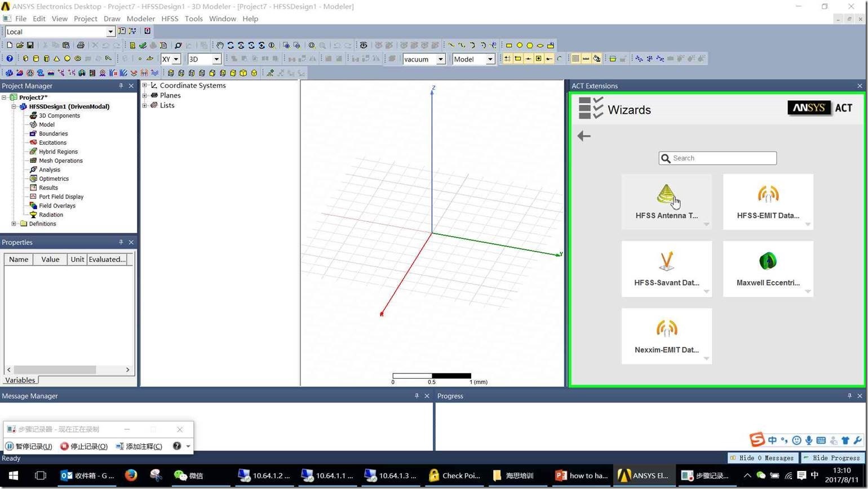This screenshot has height=489, width=868.
Task: Draw a box with the cube icon
Action: click(25, 59)
